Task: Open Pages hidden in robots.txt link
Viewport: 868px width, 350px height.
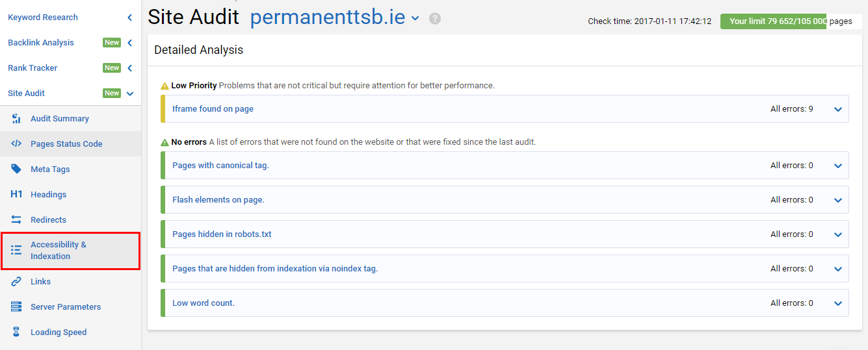Action: (222, 234)
